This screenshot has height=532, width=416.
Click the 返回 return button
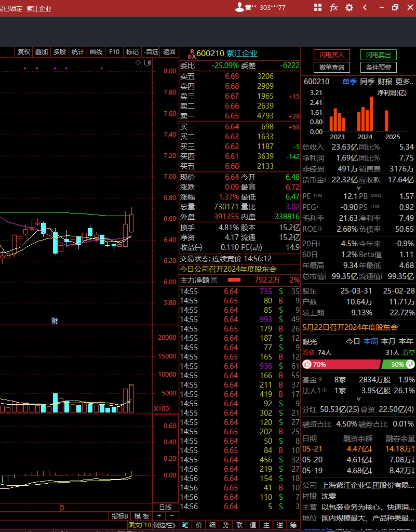pos(169,52)
